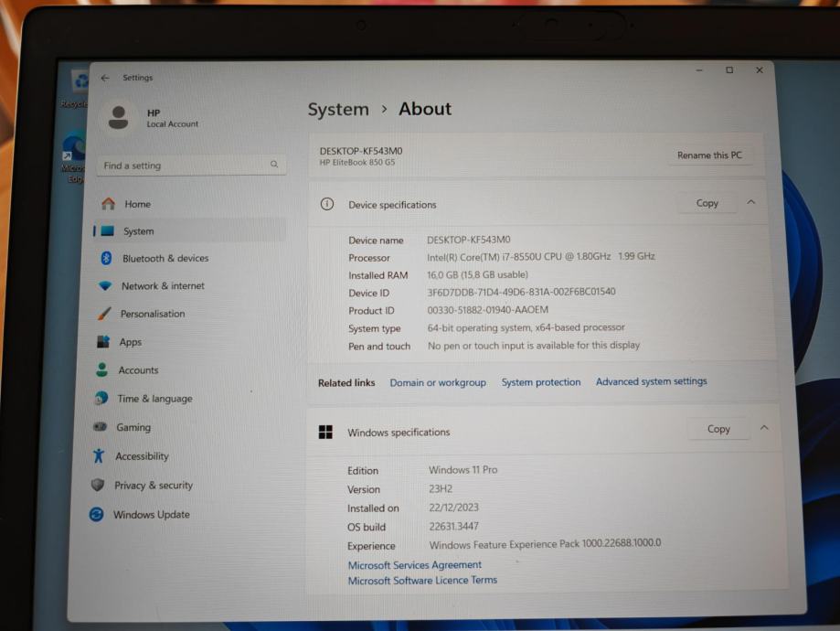Click the Gaming controller icon
The width and height of the screenshot is (840, 631).
pyautogui.click(x=100, y=427)
